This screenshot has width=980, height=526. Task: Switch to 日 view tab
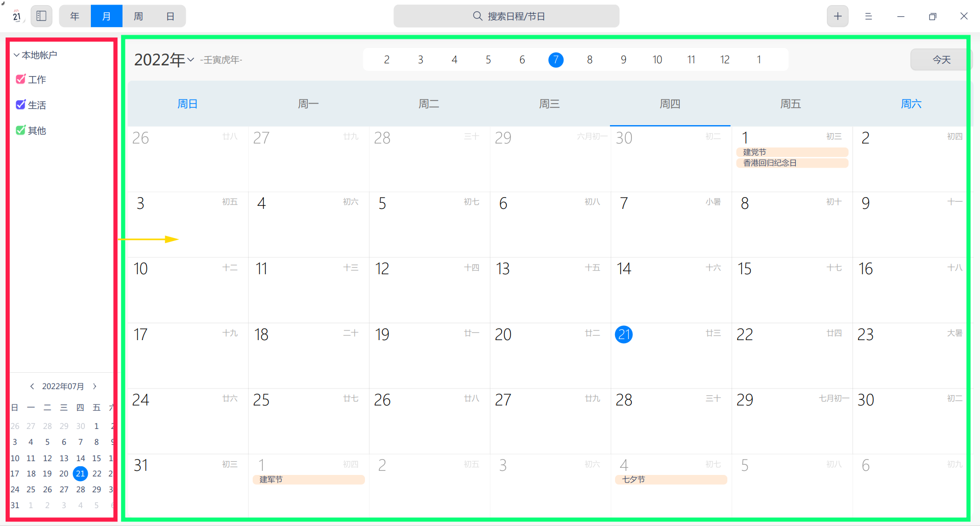coord(170,16)
